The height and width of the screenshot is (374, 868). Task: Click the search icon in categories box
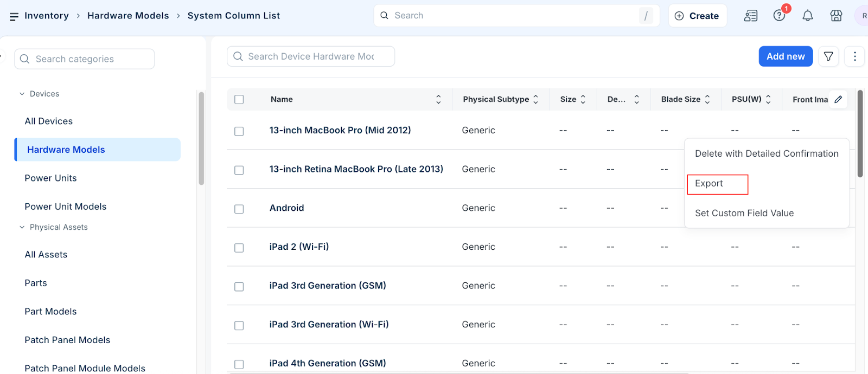[24, 59]
